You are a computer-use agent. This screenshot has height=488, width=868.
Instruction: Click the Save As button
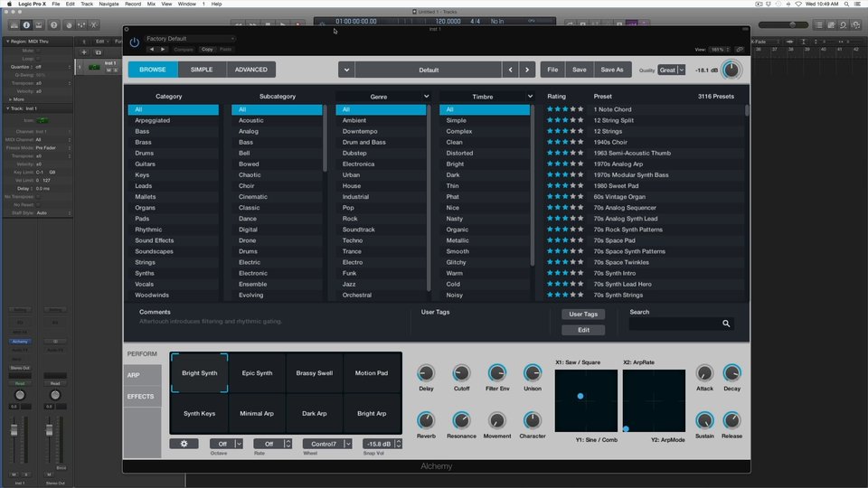coord(612,70)
